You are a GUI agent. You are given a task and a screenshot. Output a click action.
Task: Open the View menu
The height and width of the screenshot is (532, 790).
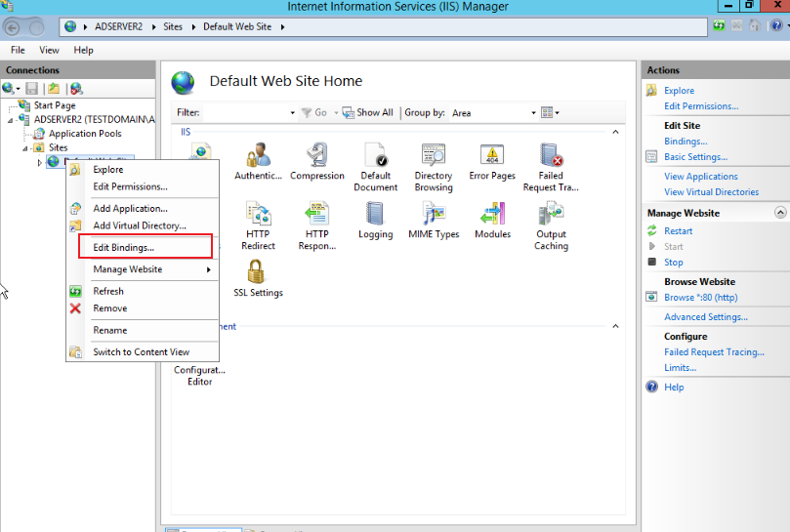[49, 50]
